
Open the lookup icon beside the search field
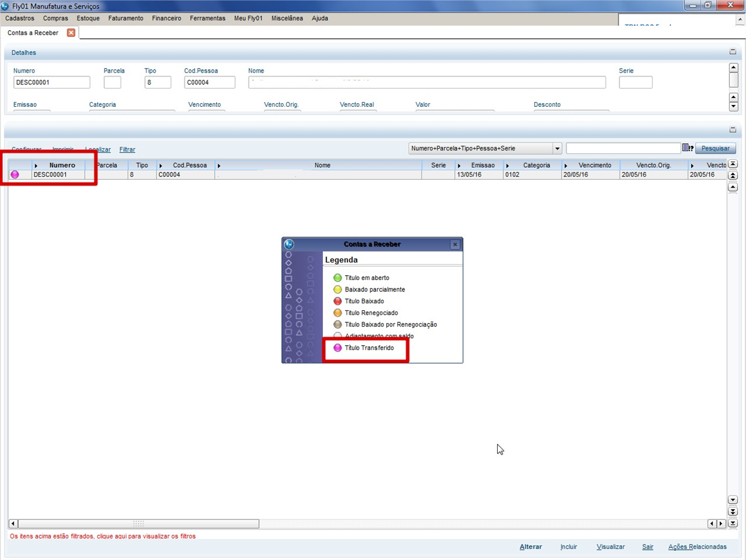[688, 148]
